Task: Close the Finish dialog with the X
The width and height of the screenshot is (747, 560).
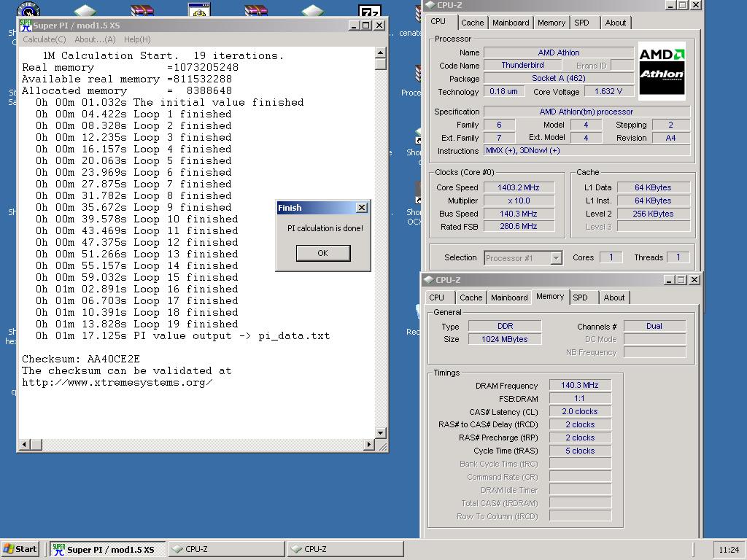Action: click(362, 208)
